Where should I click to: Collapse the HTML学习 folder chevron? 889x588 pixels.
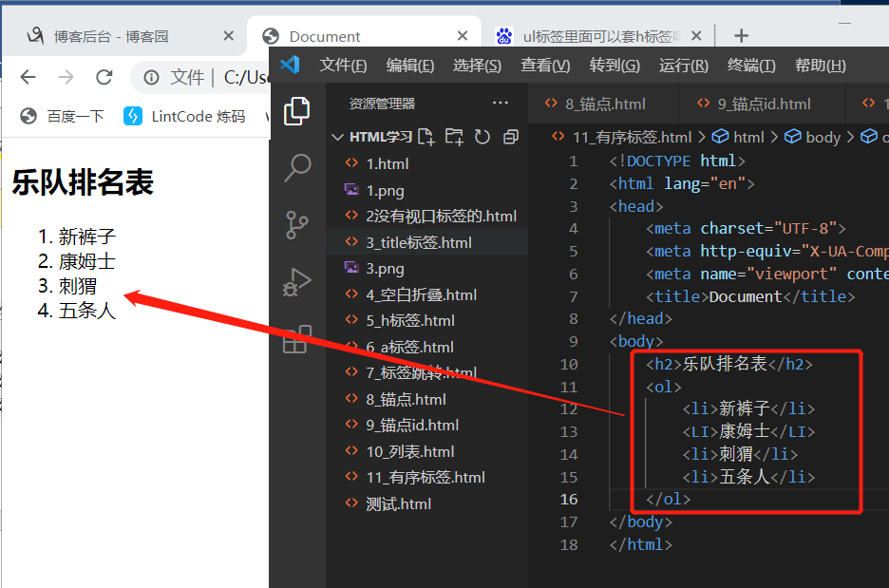pos(337,137)
